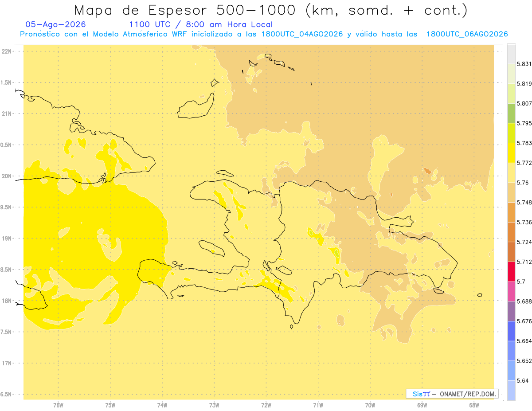Image resolution: width=532 pixels, height=411 pixels.
Task: Click the longitude label "70W"
Action: click(370, 405)
